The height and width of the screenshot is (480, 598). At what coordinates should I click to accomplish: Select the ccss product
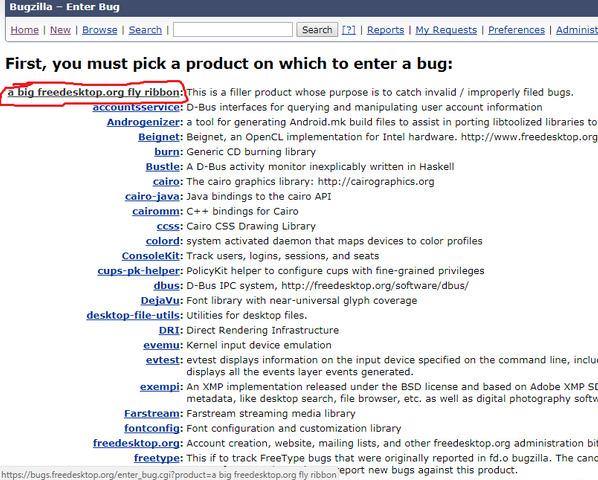[168, 226]
